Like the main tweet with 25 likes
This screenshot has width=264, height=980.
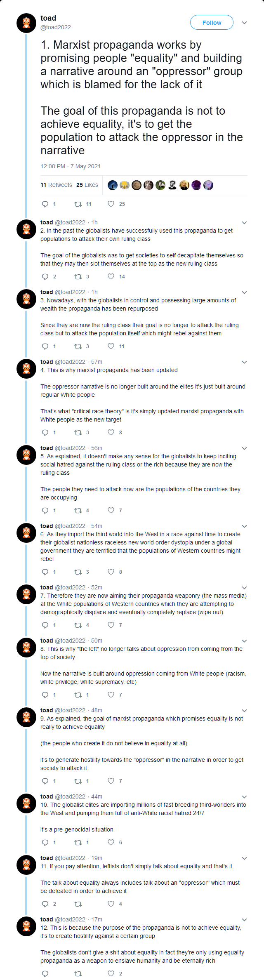pyautogui.click(x=111, y=204)
